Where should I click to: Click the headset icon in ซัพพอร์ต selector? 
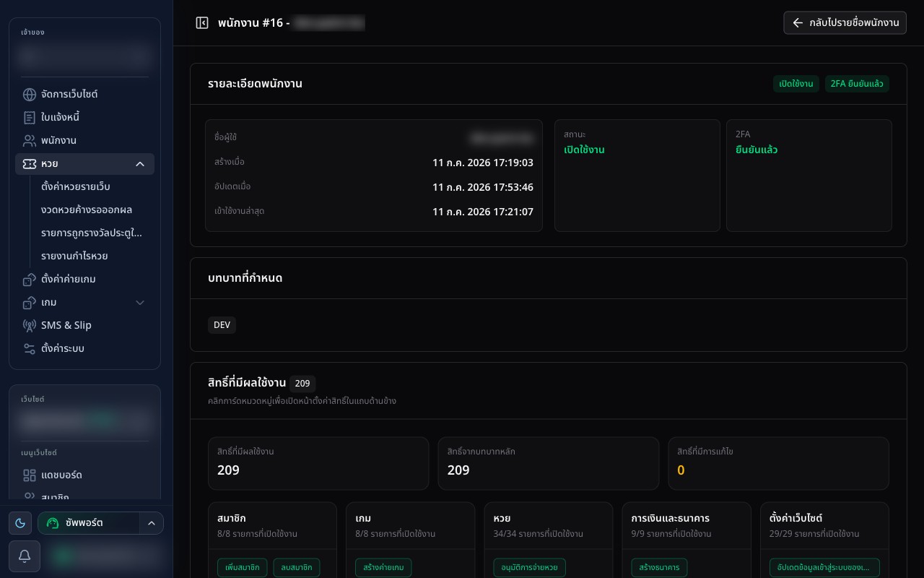point(53,523)
